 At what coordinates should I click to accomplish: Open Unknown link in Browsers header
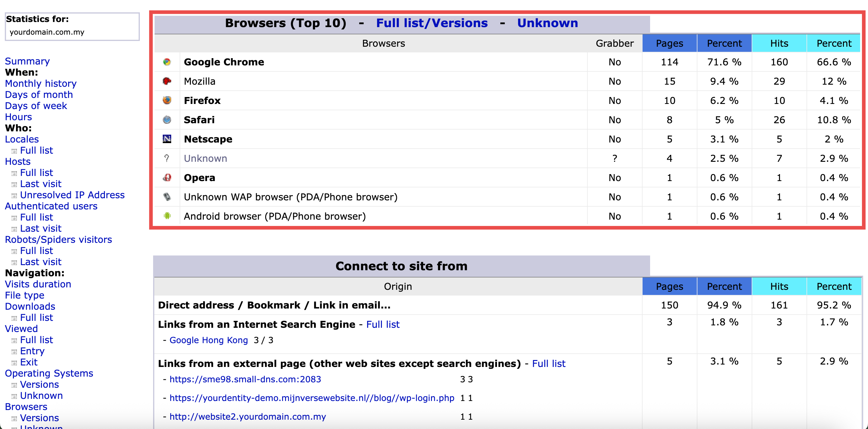pos(547,23)
